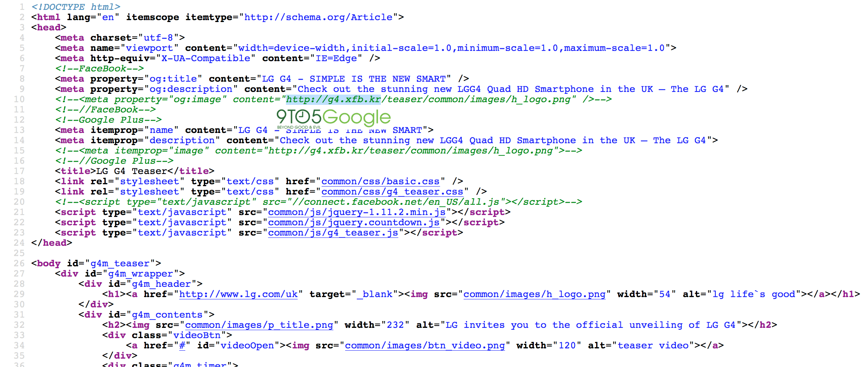Viewport: 868px width, 367px height.
Task: Click line number 25 in the gutter
Action: coord(19,253)
